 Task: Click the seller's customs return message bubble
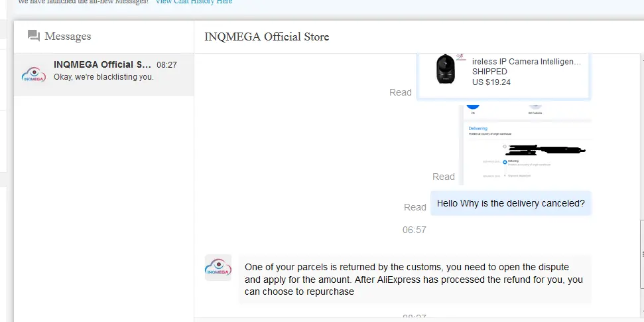click(x=415, y=280)
